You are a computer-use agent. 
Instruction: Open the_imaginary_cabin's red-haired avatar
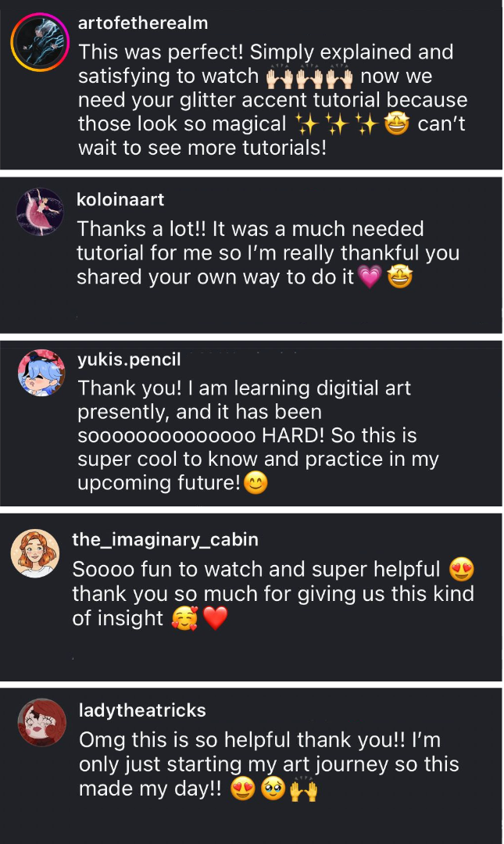click(x=35, y=553)
